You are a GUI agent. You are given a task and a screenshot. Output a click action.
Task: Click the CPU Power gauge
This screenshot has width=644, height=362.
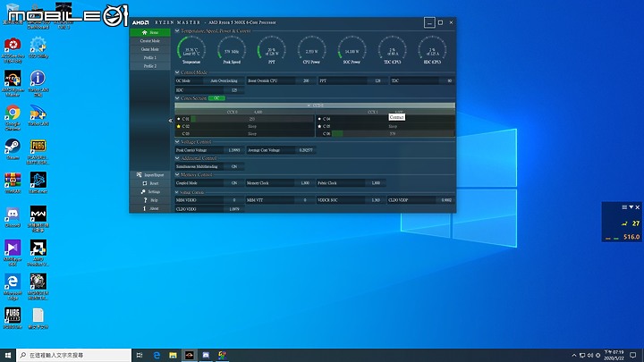pyautogui.click(x=311, y=50)
